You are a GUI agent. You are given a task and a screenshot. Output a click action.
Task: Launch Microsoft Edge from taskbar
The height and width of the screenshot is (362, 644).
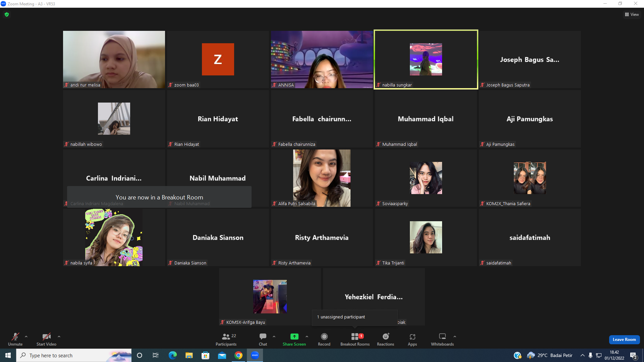click(172, 355)
